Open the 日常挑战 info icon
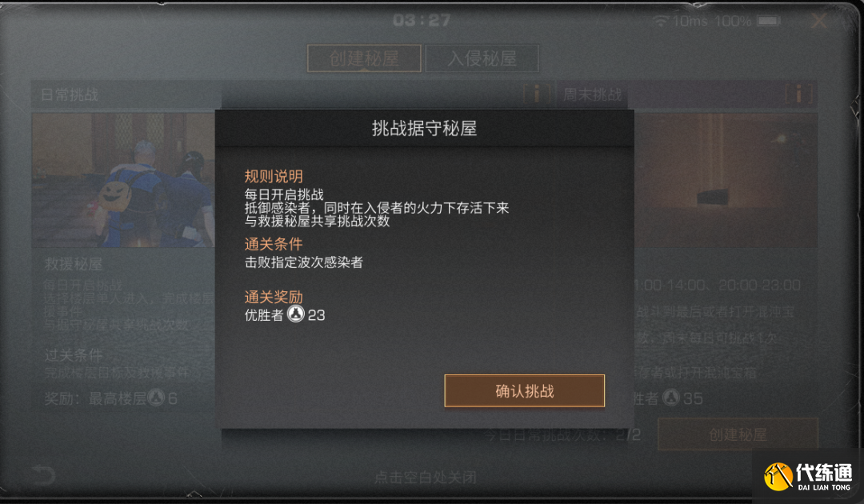The width and height of the screenshot is (864, 504). 537,94
